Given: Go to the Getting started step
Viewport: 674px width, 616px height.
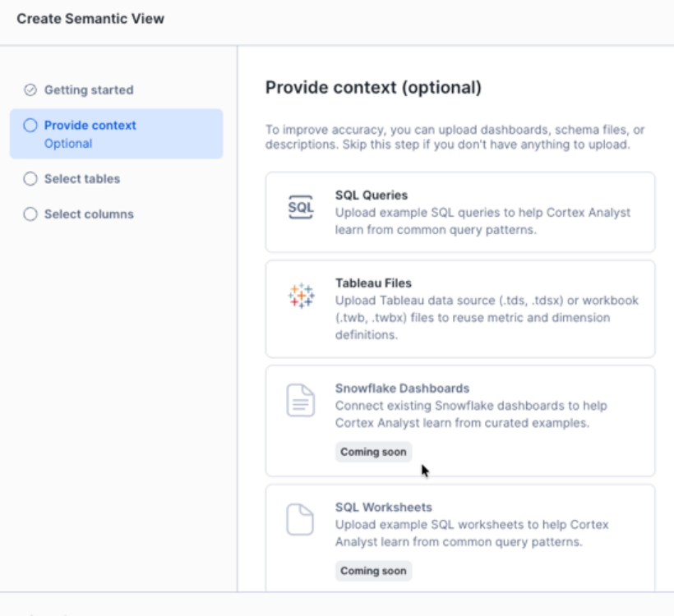Looking at the screenshot, I should pos(89,90).
